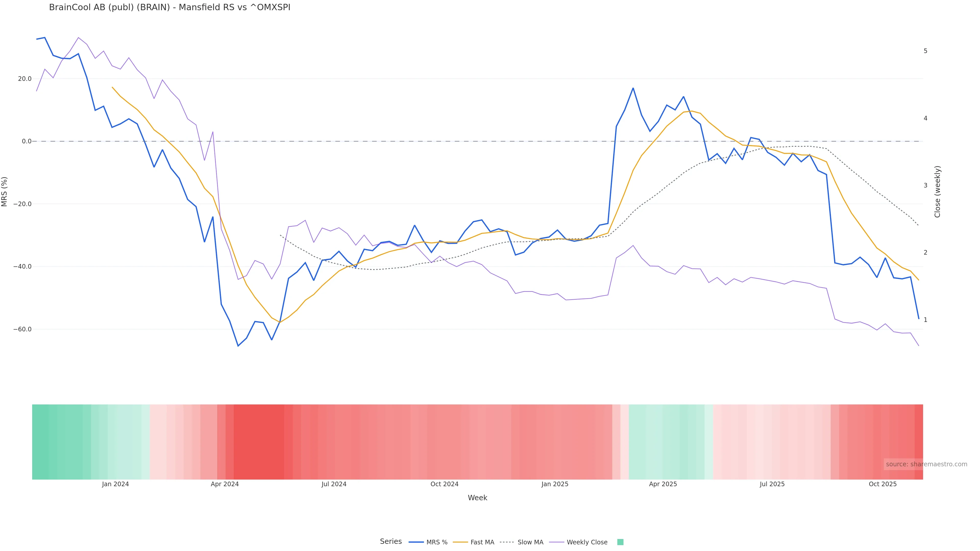The width and height of the screenshot is (980, 551).
Task: Click the sharemaestro.com source watermark
Action: pyautogui.click(x=926, y=464)
